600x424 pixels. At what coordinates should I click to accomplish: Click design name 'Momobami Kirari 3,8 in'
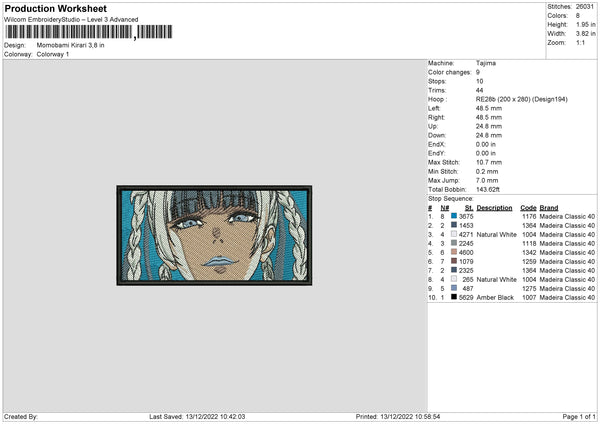pos(70,45)
